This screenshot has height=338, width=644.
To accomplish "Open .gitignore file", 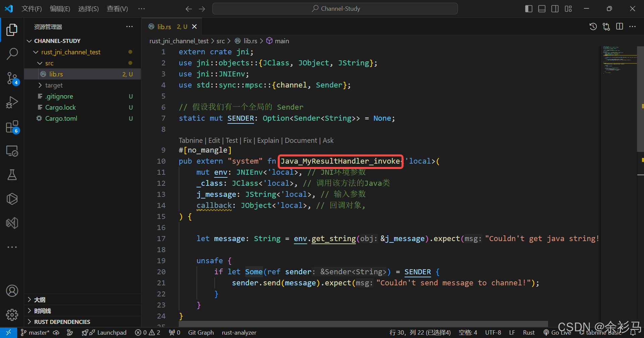I will coord(83,96).
